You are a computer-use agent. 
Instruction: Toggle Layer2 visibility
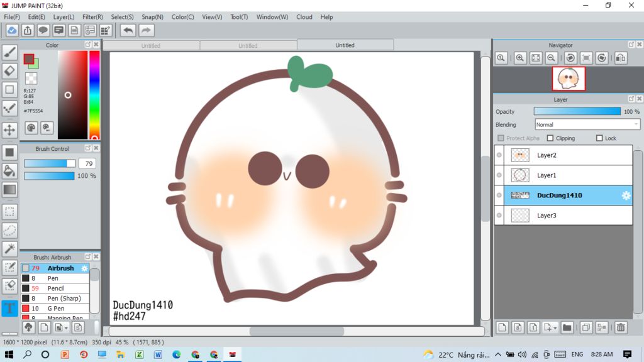tap(499, 155)
